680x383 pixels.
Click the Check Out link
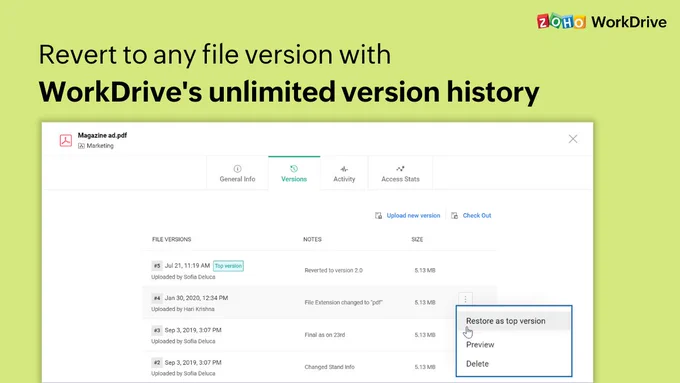tap(477, 216)
